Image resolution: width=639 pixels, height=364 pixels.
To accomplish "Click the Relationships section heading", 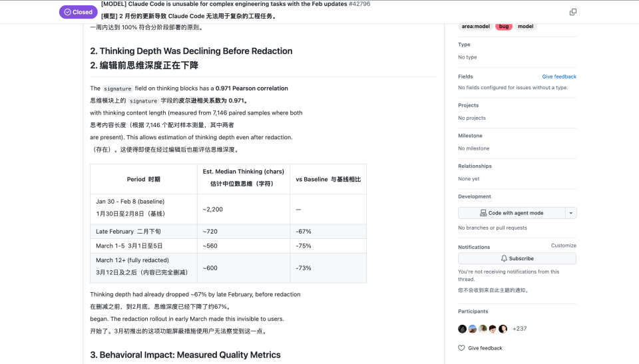I will 475,166.
